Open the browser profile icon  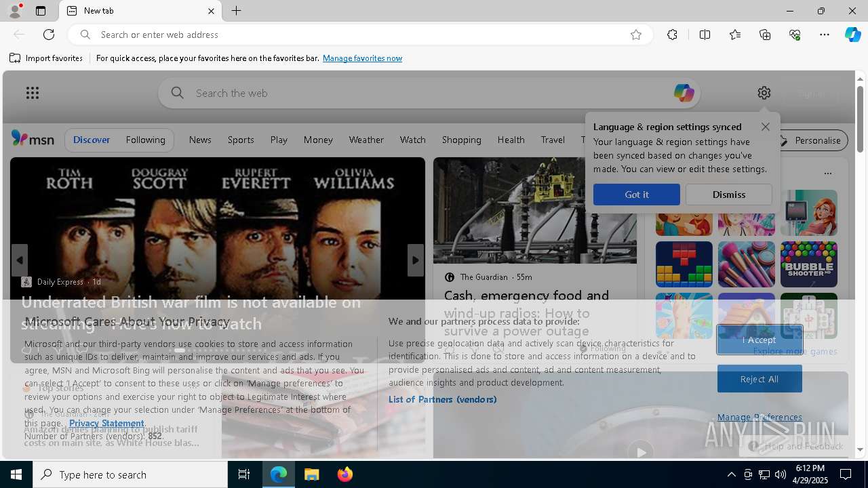click(14, 11)
